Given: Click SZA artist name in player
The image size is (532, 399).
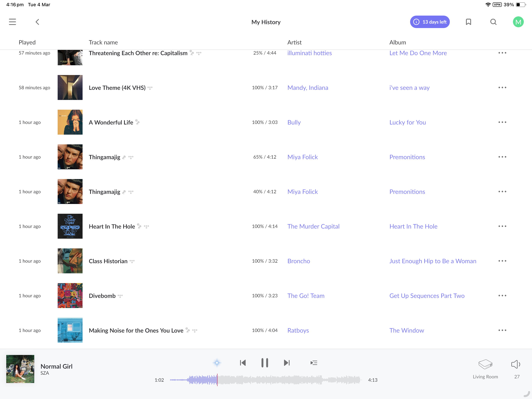Looking at the screenshot, I should point(45,373).
